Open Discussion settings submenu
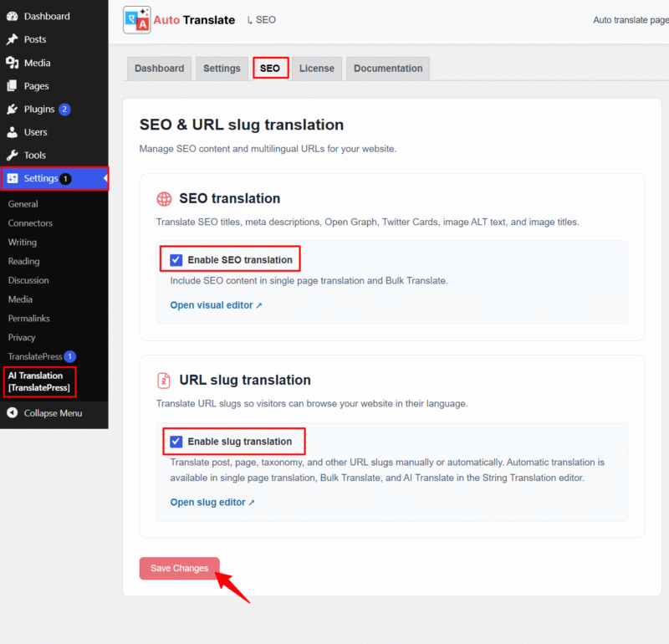 28,280
